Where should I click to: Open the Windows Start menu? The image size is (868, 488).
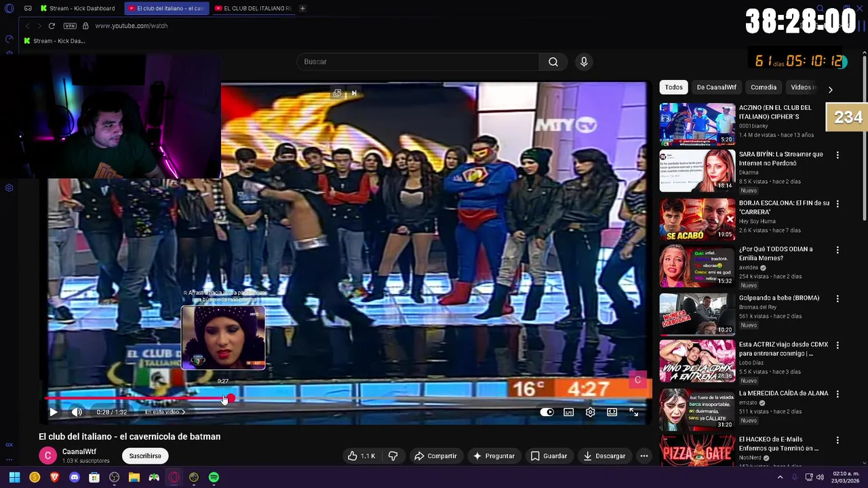pos(14,477)
